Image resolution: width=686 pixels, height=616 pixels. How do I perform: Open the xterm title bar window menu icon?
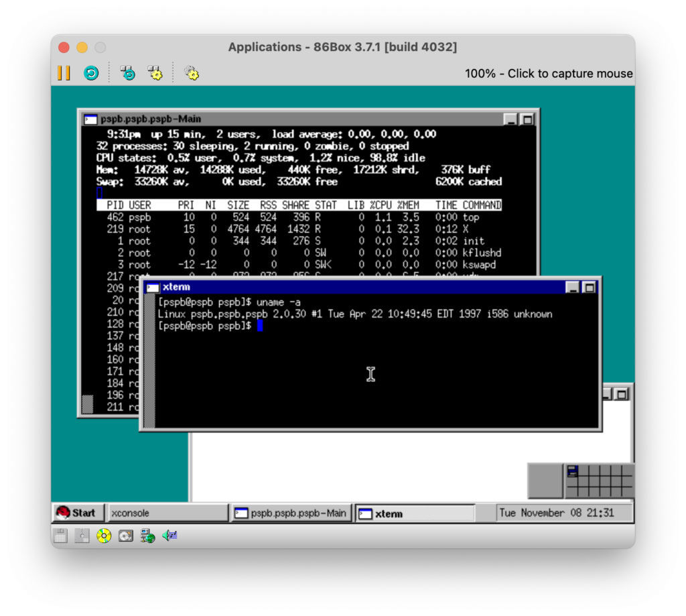pos(153,287)
